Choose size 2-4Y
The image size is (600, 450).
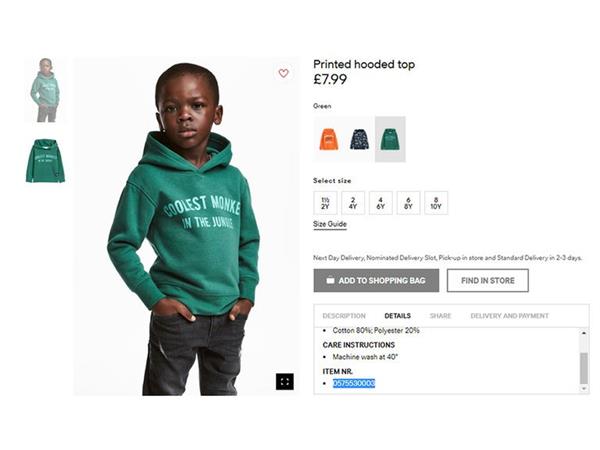353,203
